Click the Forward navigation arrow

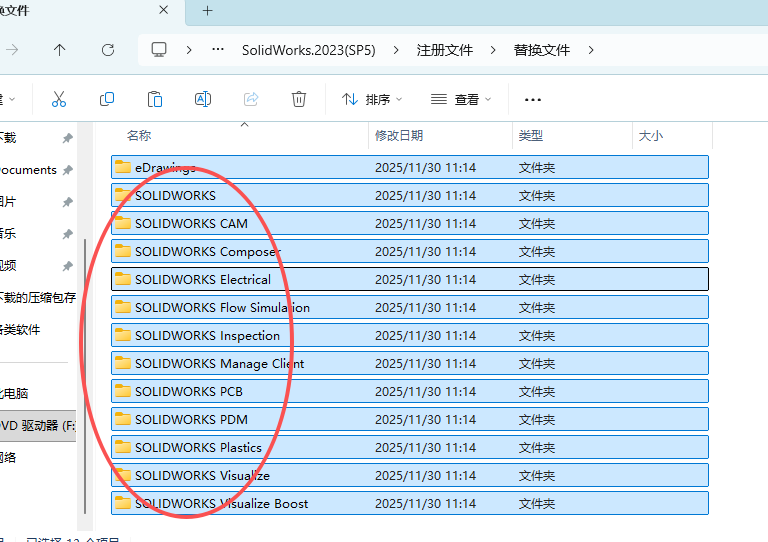coord(12,50)
